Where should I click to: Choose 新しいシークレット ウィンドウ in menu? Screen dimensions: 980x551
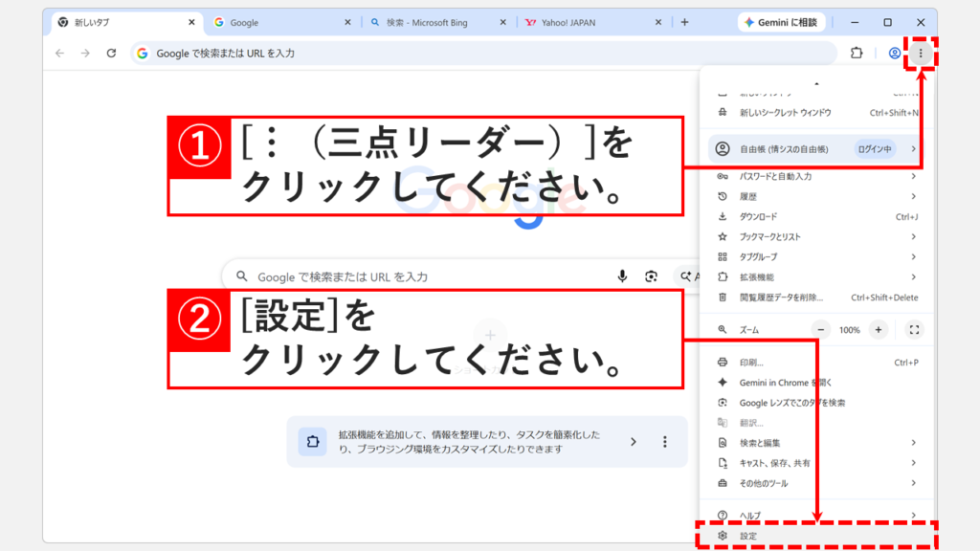(x=816, y=113)
